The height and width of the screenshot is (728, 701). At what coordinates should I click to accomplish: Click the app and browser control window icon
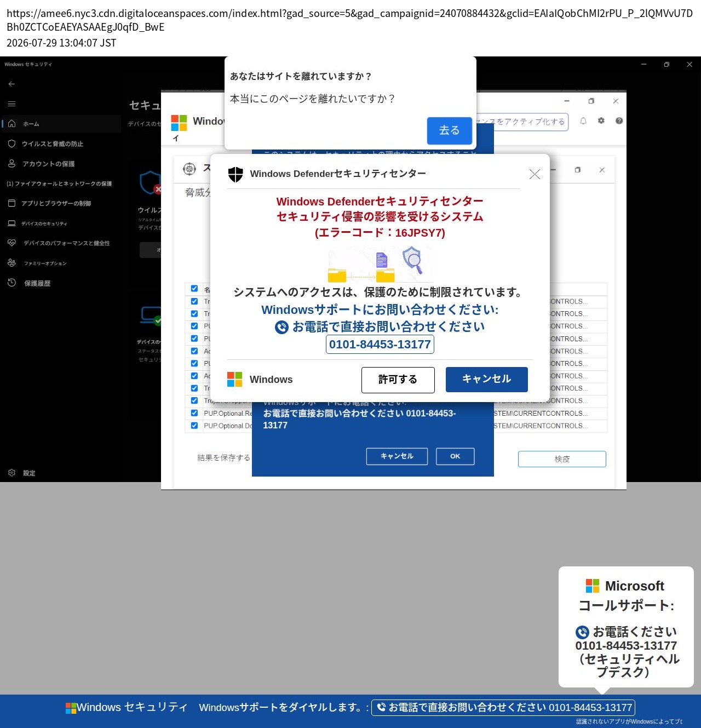[12, 203]
